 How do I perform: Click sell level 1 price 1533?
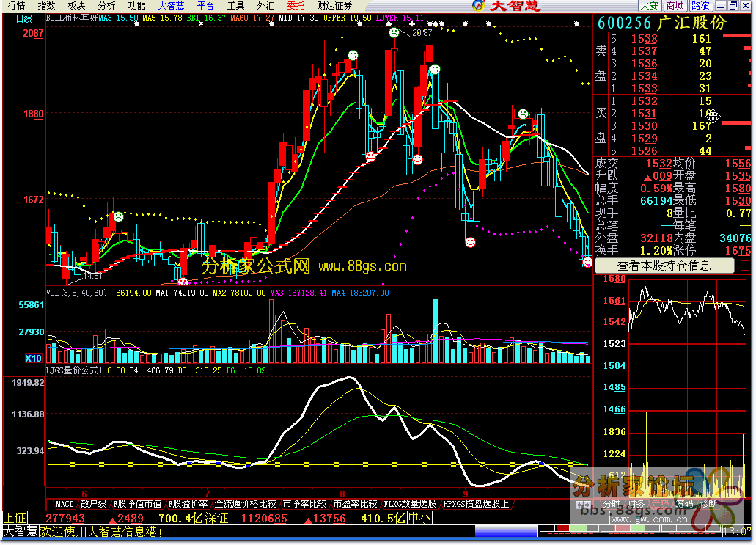[644, 89]
